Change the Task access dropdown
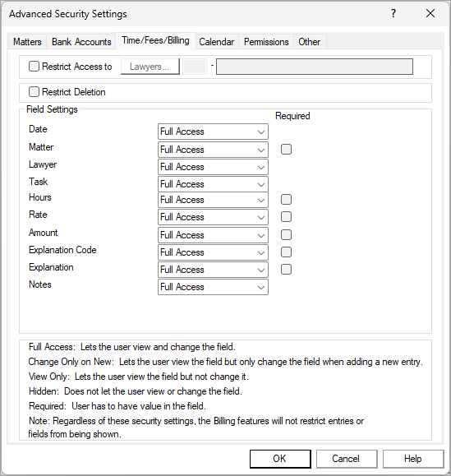 [213, 184]
